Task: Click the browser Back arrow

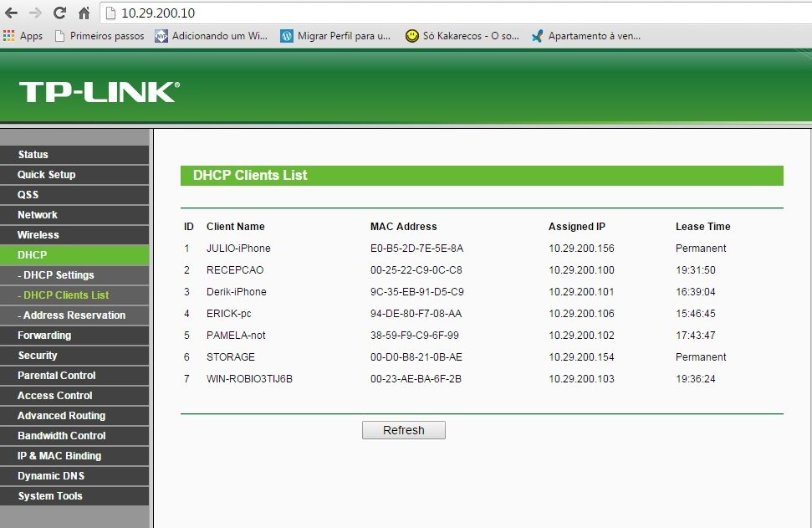Action: coord(11,13)
